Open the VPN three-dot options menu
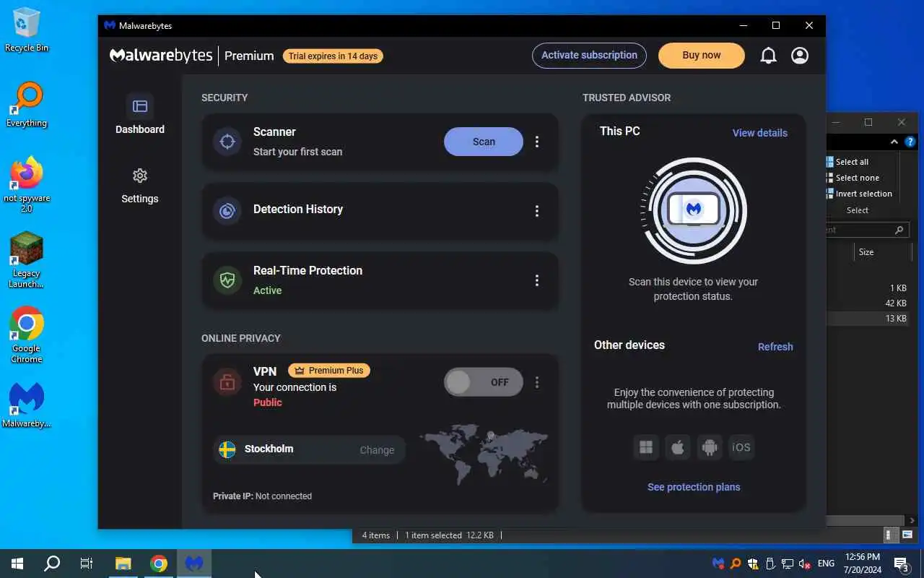924x578 pixels. [536, 382]
